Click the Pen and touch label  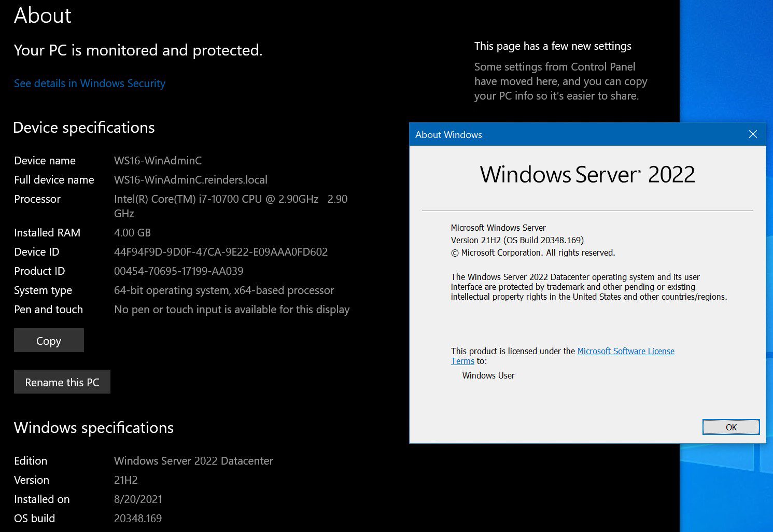click(49, 310)
